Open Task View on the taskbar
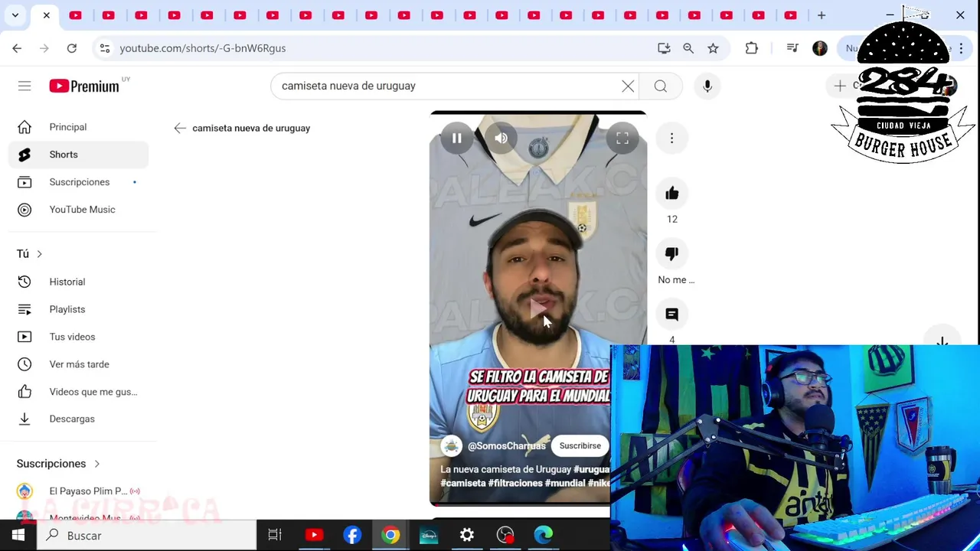This screenshot has height=551, width=980. [x=275, y=535]
